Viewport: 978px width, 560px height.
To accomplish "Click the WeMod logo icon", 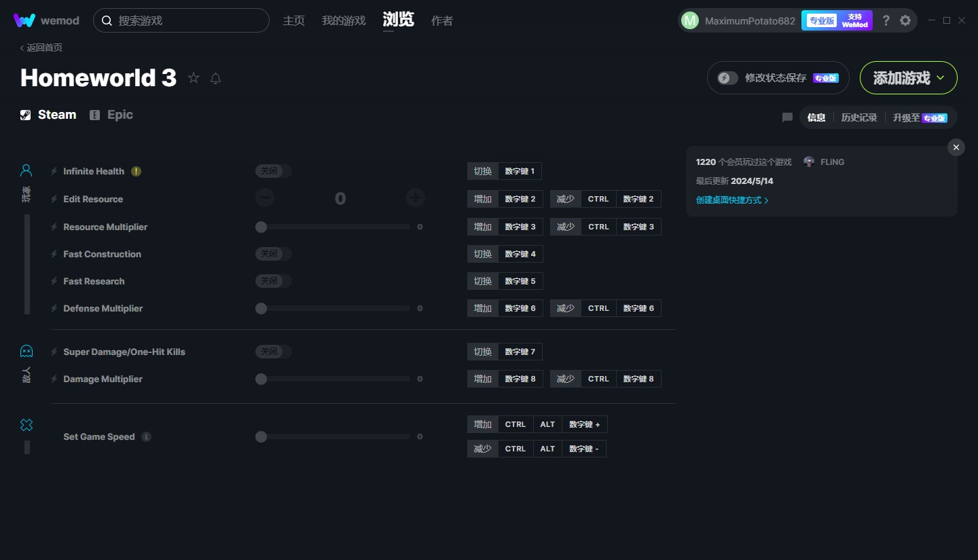I will click(24, 20).
